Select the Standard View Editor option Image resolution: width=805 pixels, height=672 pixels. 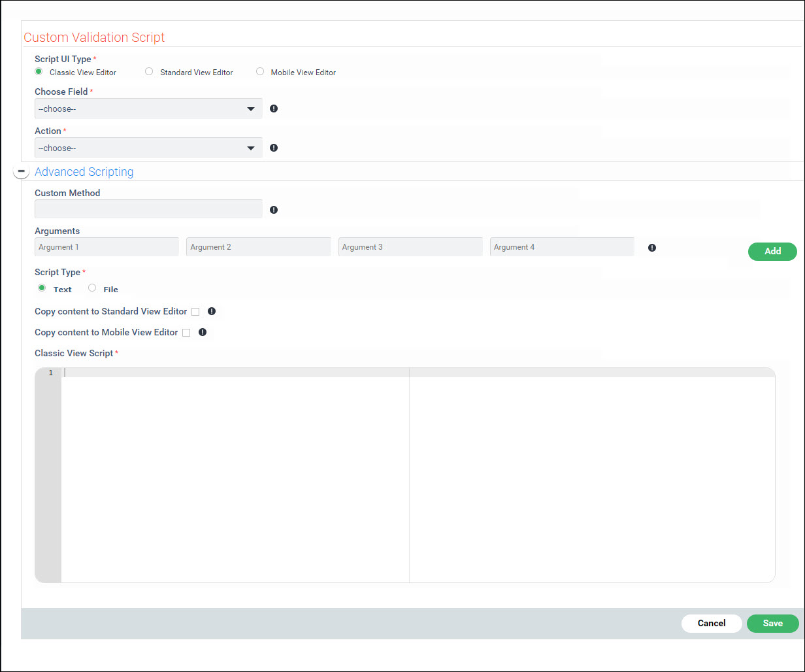149,72
